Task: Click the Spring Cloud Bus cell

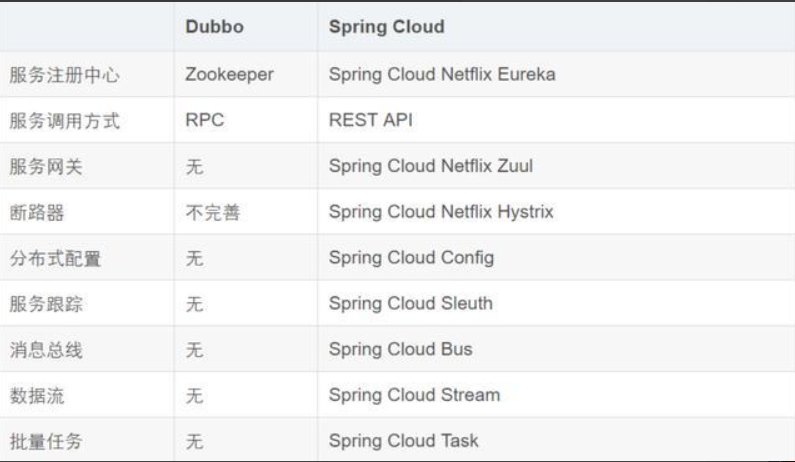Action: pos(400,349)
